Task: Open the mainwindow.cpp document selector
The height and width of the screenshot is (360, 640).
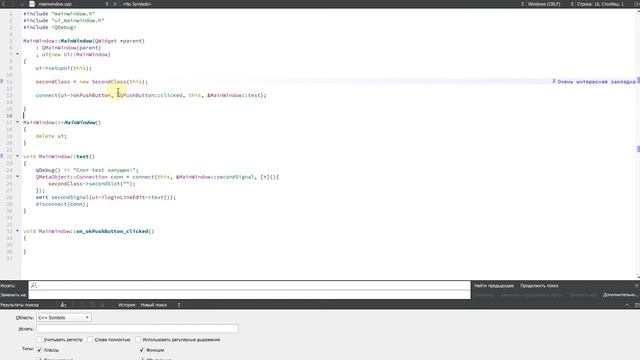Action: (x=73, y=4)
